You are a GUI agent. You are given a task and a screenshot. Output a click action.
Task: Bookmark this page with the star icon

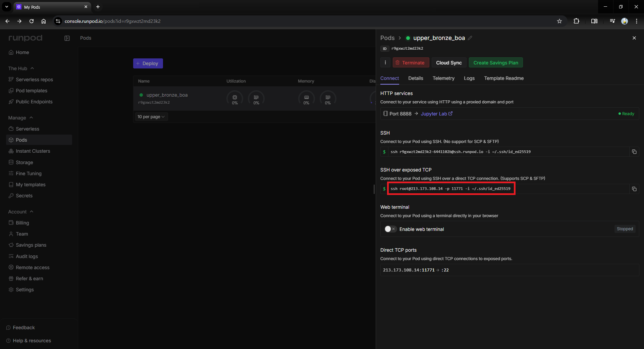point(559,21)
